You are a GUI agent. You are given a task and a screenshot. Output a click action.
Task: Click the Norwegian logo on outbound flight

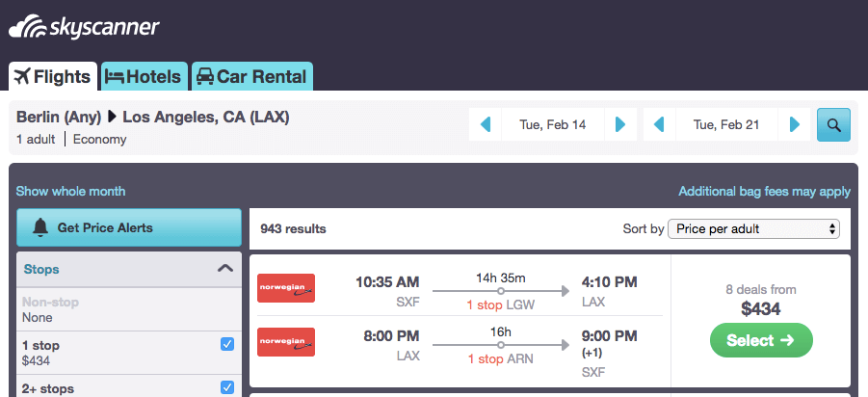(286, 288)
